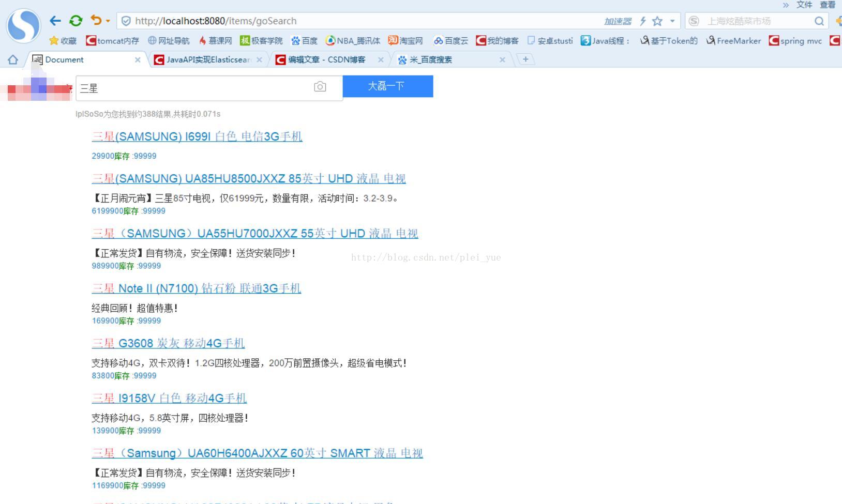The height and width of the screenshot is (504, 842).
Task: Open dropdown next to the orange undo arrow
Action: (108, 21)
